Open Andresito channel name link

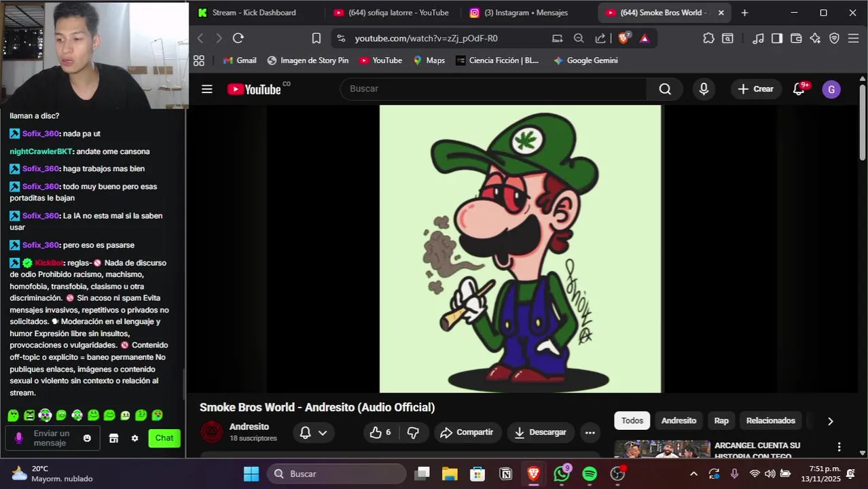click(x=249, y=427)
